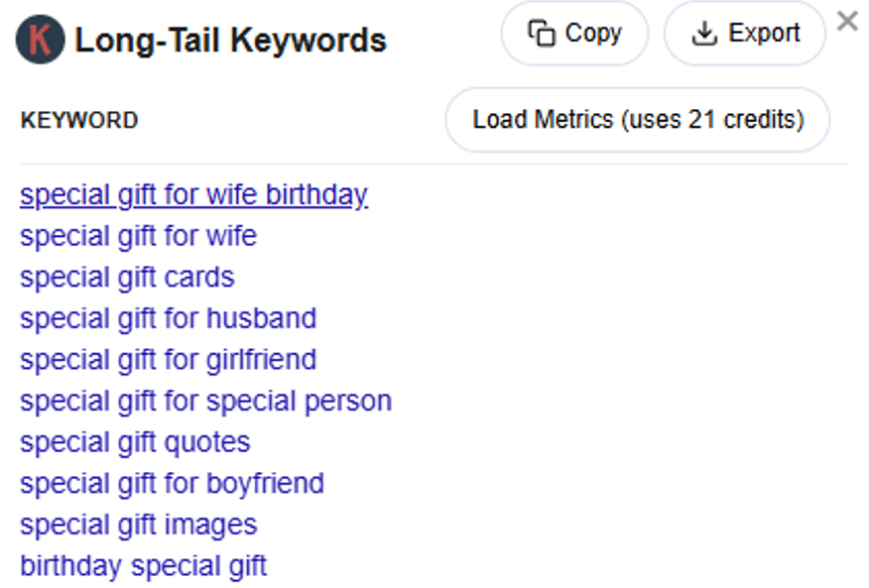Open the 'special gift for husband' link

point(168,318)
